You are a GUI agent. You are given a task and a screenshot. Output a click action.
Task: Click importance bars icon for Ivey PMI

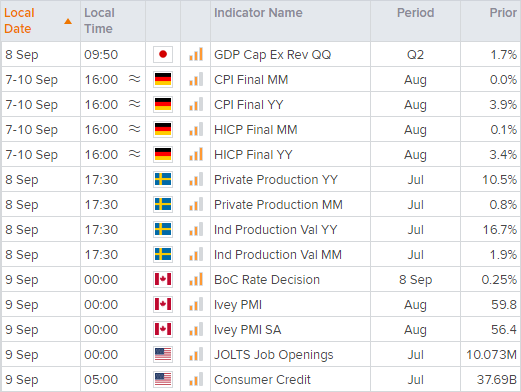pyautogui.click(x=196, y=304)
